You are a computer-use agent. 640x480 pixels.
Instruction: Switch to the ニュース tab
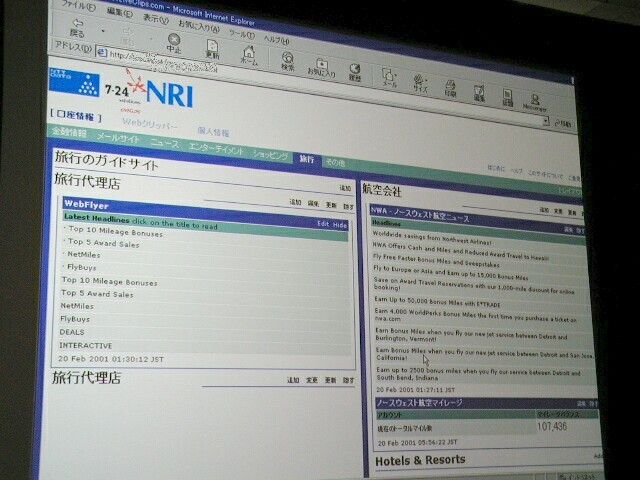[163, 143]
